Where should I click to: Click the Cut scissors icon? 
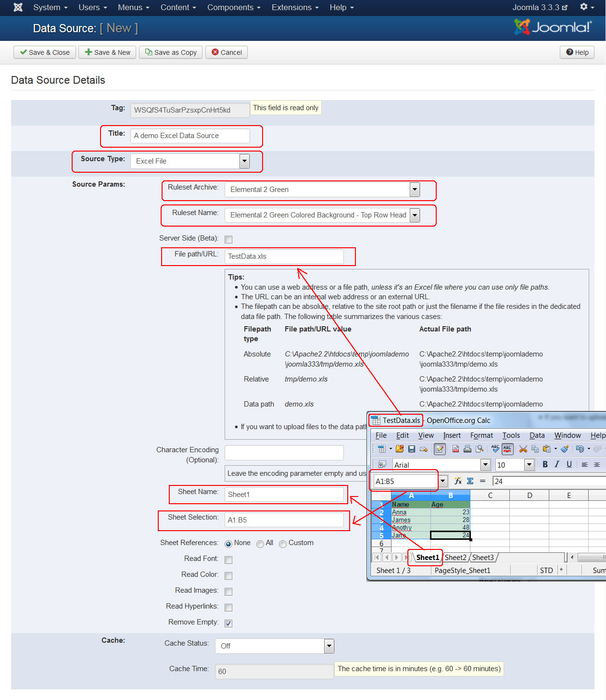(x=523, y=449)
